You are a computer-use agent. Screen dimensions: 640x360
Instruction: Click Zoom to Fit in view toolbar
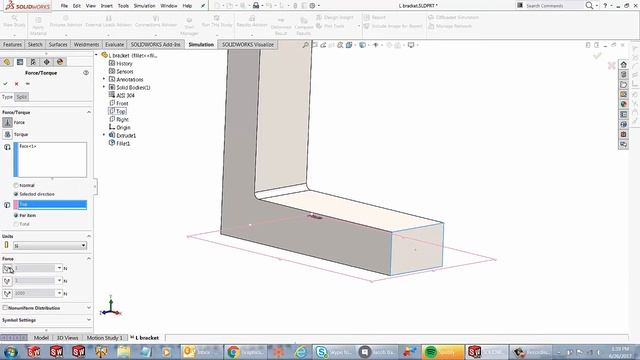point(305,45)
